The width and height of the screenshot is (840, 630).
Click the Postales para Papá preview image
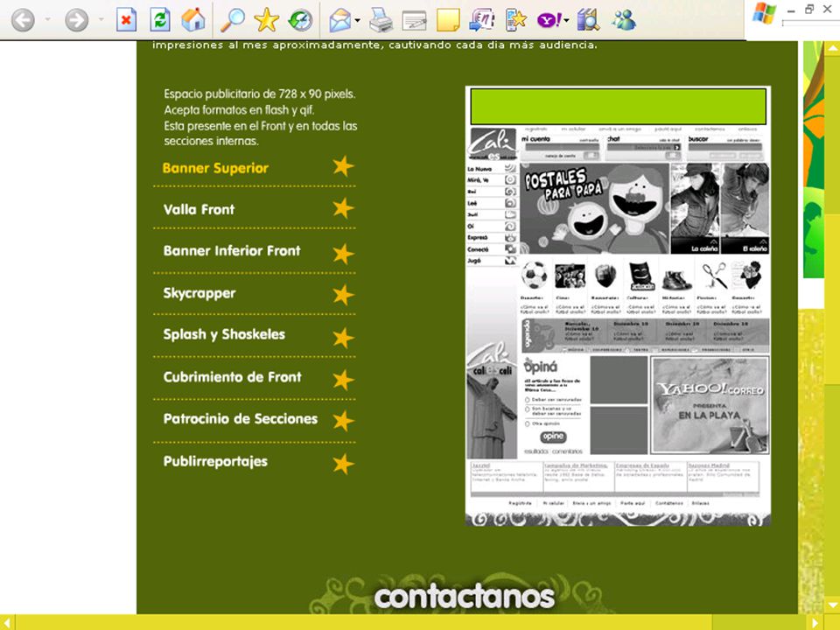tap(595, 208)
